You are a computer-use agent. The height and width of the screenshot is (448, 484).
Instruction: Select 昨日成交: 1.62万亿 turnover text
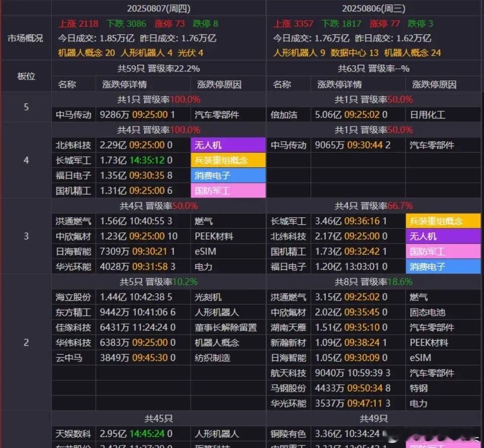click(393, 38)
